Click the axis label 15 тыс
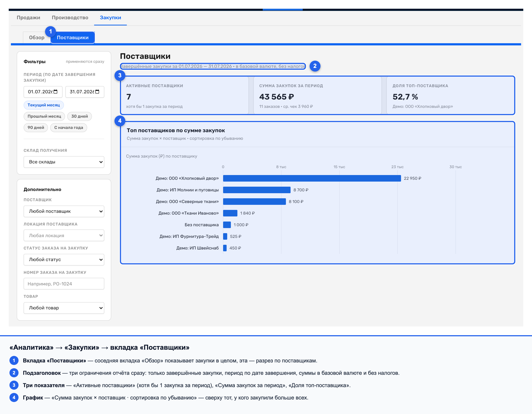532x414 pixels. pyautogui.click(x=339, y=167)
